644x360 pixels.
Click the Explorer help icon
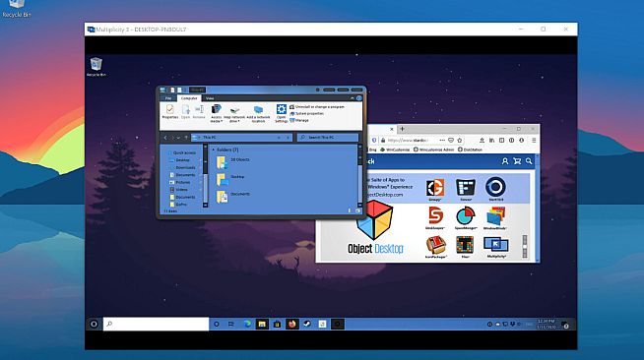359,98
